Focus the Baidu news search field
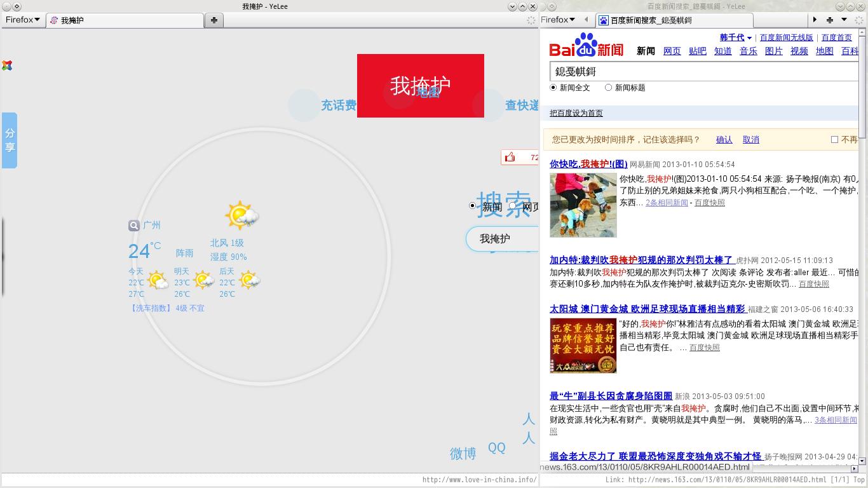 pyautogui.click(x=704, y=71)
